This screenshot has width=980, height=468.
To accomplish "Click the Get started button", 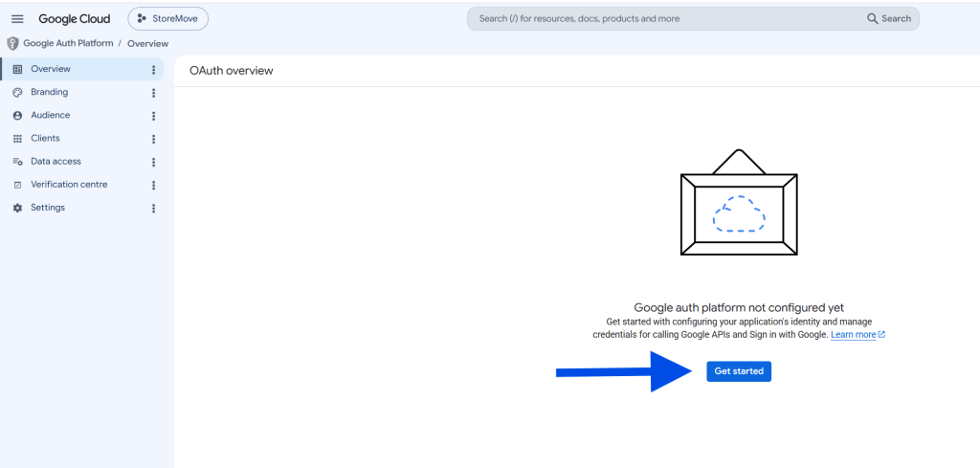I will (x=739, y=371).
